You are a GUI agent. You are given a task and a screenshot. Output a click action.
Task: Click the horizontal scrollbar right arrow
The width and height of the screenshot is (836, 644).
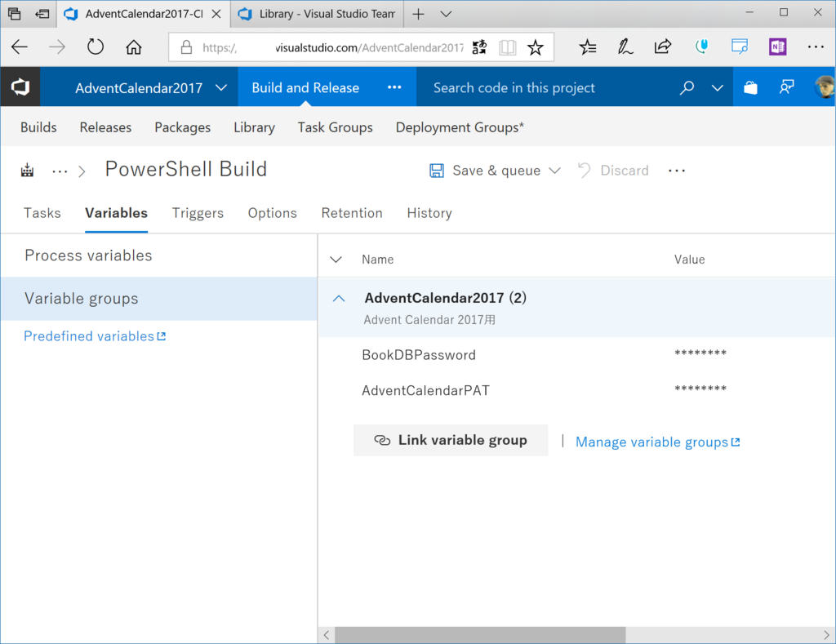click(x=826, y=635)
